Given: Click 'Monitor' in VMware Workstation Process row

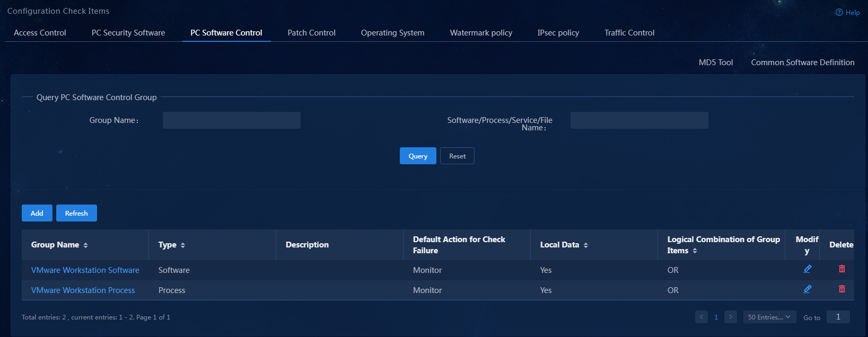Looking at the screenshot, I should [x=427, y=290].
